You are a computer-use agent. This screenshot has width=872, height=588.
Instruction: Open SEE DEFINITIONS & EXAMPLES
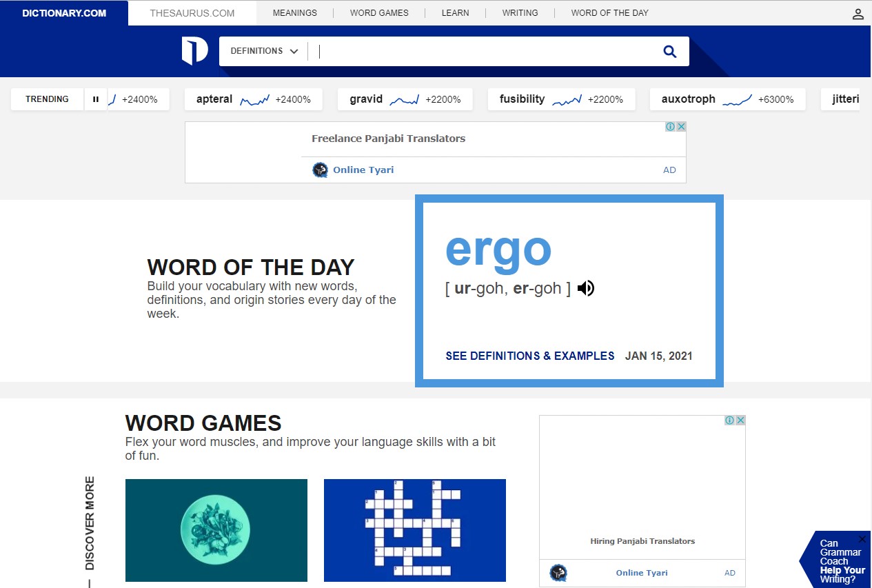coord(529,356)
